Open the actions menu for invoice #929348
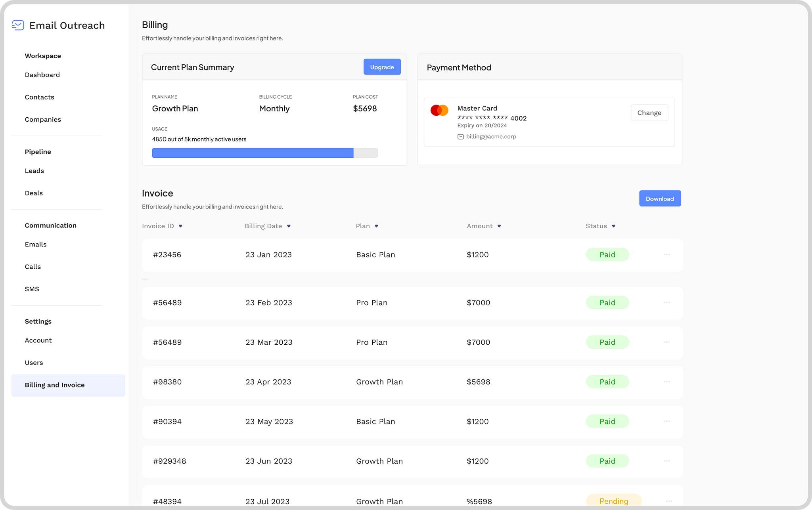Viewport: 812px width, 510px height. pos(667,461)
